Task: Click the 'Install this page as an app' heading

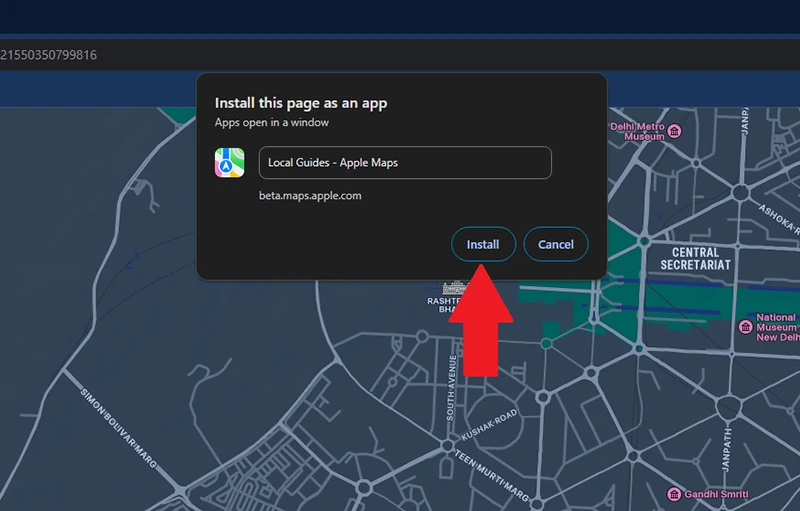Action: click(x=301, y=103)
